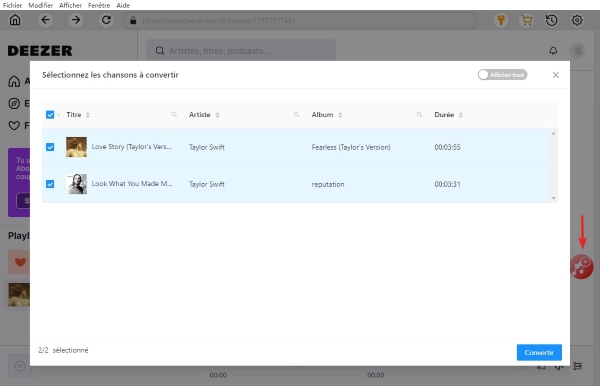Click Taylor Swift artist in reputation row
This screenshot has width=600, height=386.
tap(207, 184)
